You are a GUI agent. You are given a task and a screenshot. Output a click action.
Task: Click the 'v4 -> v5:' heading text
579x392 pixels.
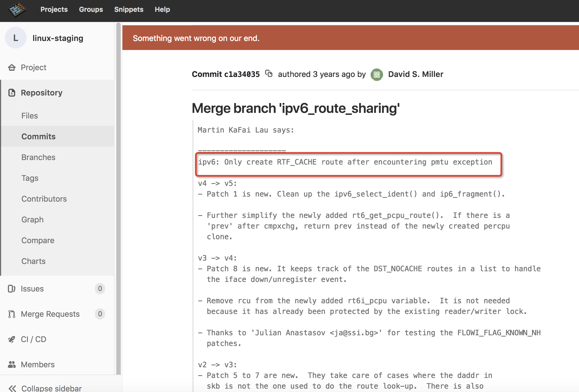217,183
